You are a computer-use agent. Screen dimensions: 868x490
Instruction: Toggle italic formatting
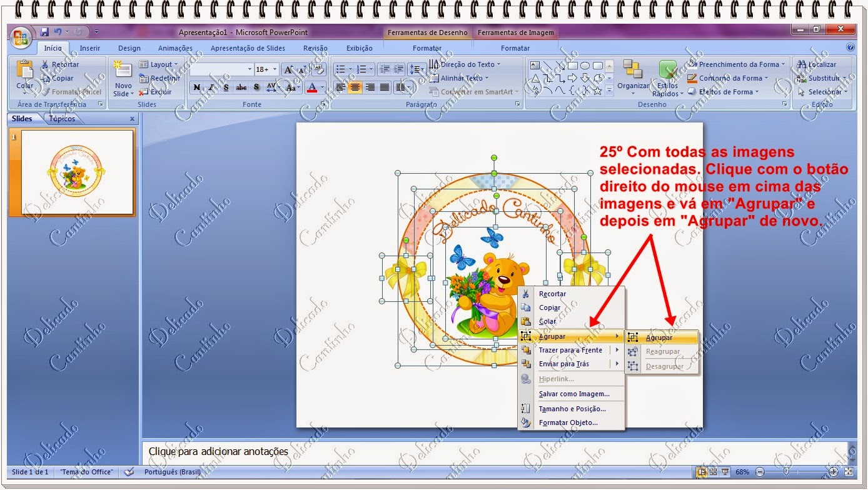pyautogui.click(x=211, y=87)
